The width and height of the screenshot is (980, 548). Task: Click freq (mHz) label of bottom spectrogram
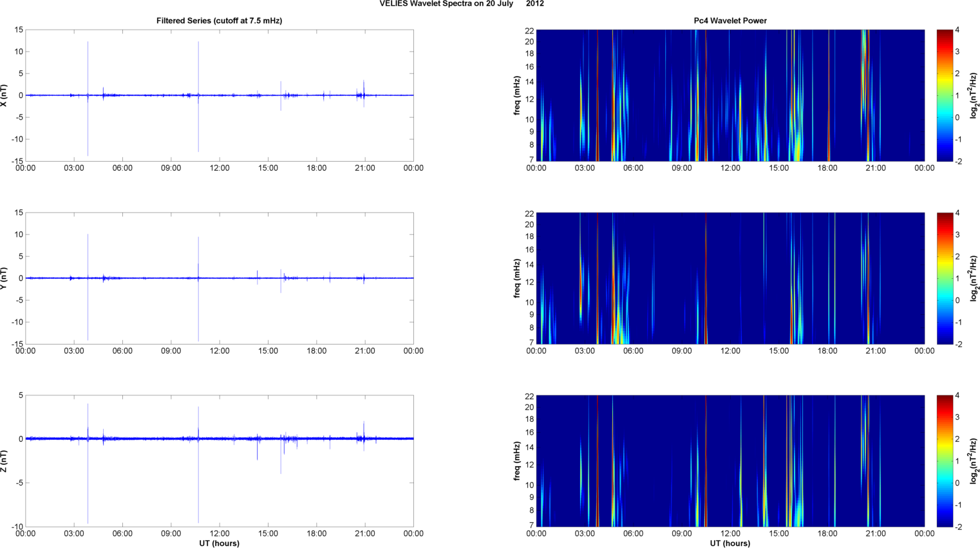[517, 461]
